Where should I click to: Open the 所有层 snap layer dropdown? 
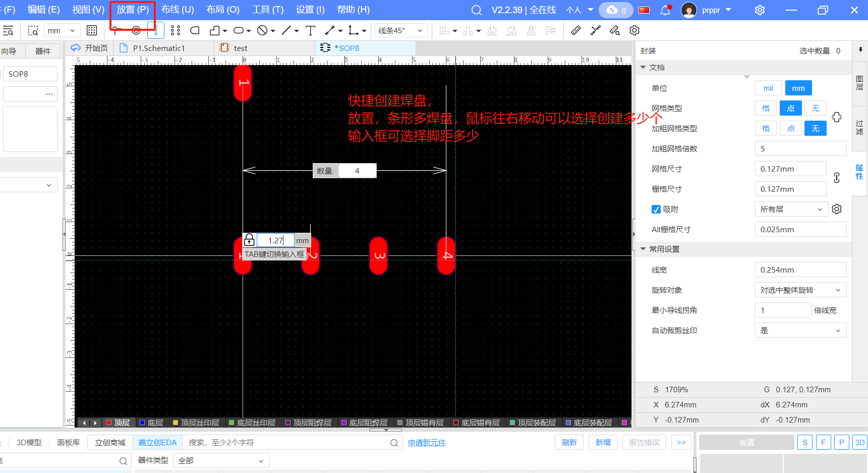tap(791, 209)
